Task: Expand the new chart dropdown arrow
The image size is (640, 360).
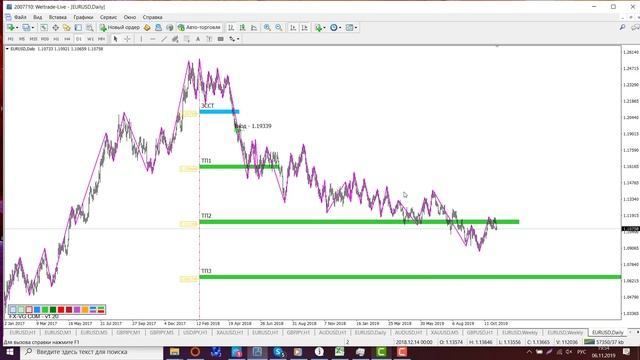Action: (x=17, y=28)
